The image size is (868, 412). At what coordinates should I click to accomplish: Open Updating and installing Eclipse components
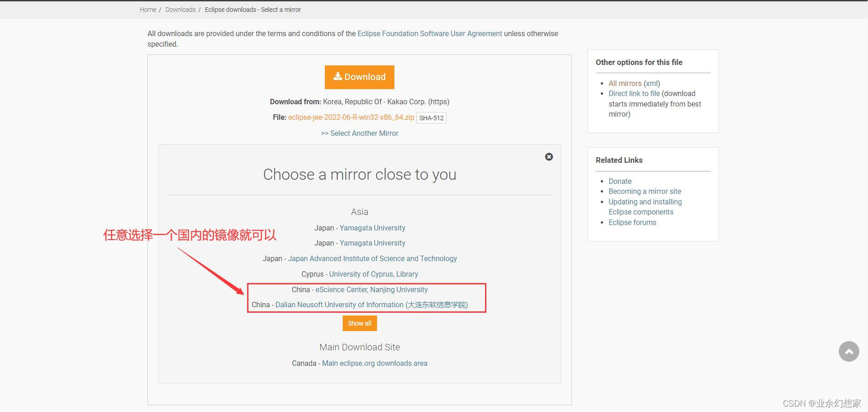(645, 207)
